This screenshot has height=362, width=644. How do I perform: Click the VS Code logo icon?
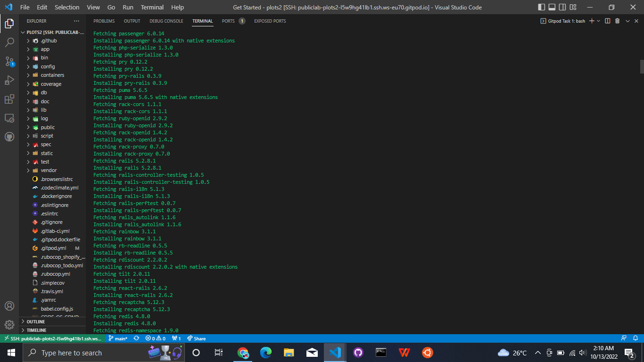click(8, 7)
